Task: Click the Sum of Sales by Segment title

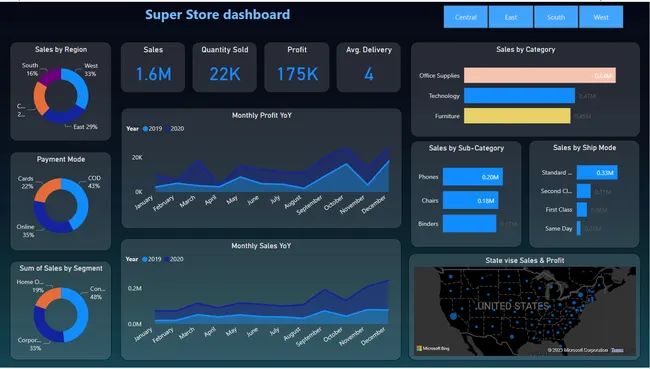Action: tap(61, 268)
